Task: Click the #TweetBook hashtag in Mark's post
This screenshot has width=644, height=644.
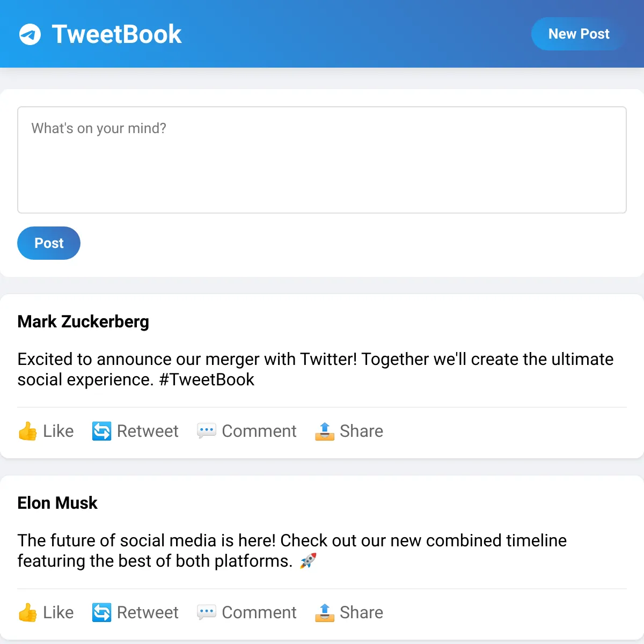Action: pos(207,379)
